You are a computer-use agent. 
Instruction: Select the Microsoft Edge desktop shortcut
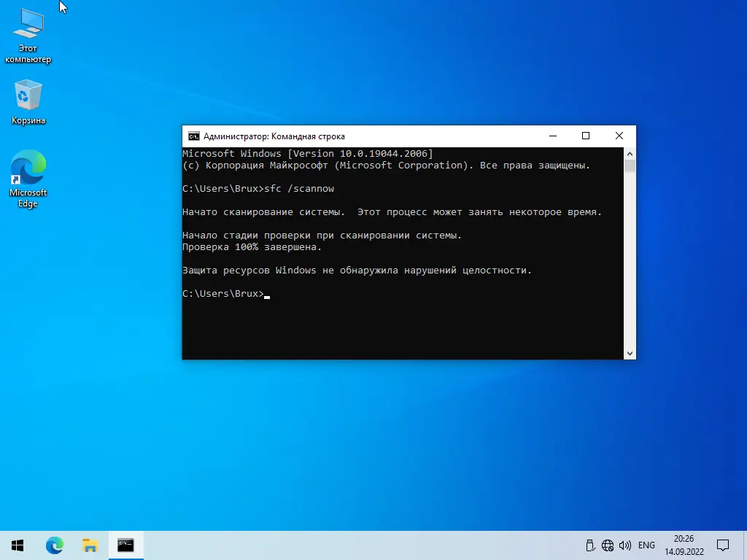tap(28, 179)
